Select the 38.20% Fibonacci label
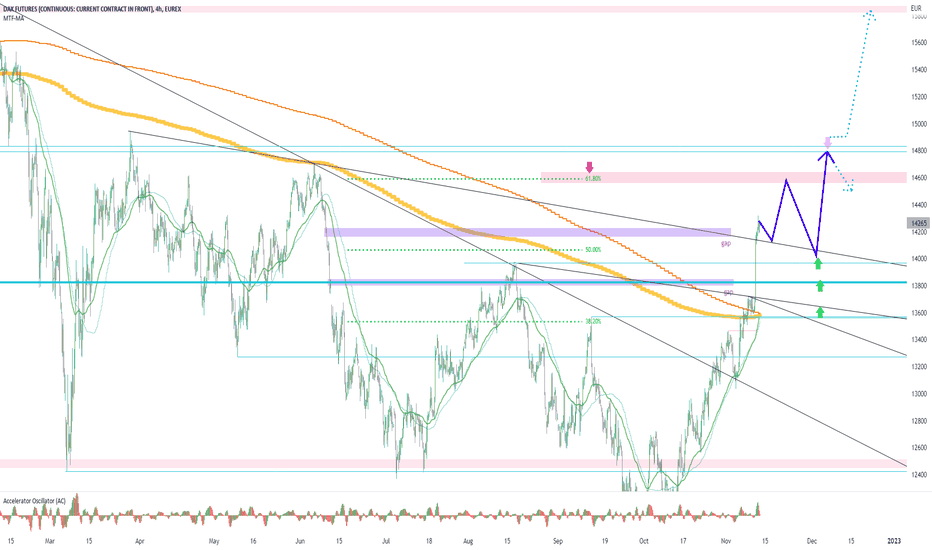The height and width of the screenshot is (550, 932). 593,322
